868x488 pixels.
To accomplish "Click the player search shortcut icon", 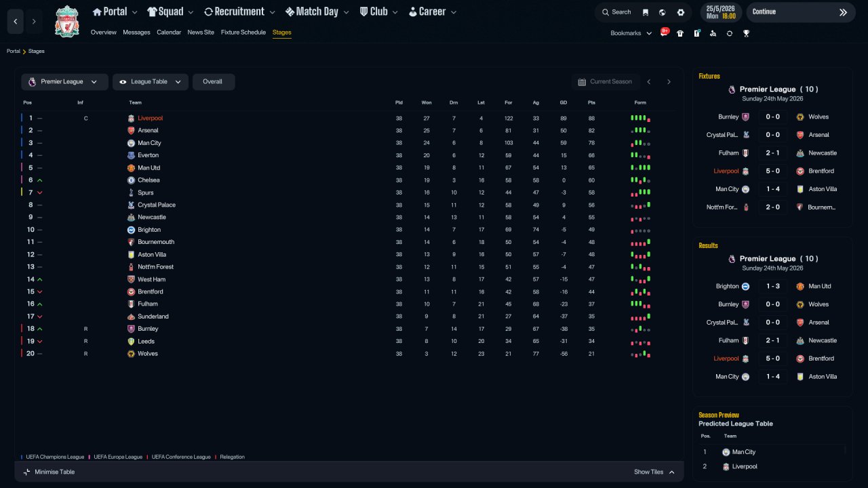I will (713, 33).
